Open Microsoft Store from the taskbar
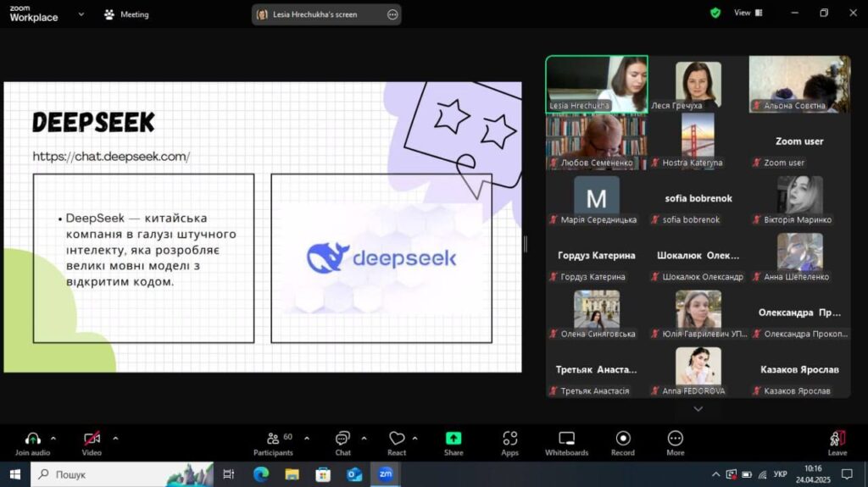The image size is (868, 487). [x=323, y=474]
